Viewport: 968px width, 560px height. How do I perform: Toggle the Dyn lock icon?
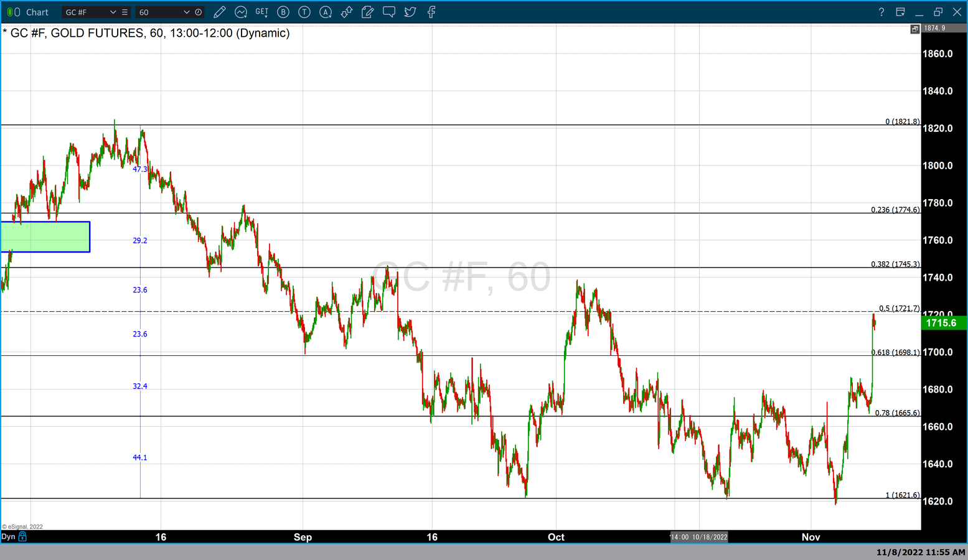pyautogui.click(x=23, y=536)
